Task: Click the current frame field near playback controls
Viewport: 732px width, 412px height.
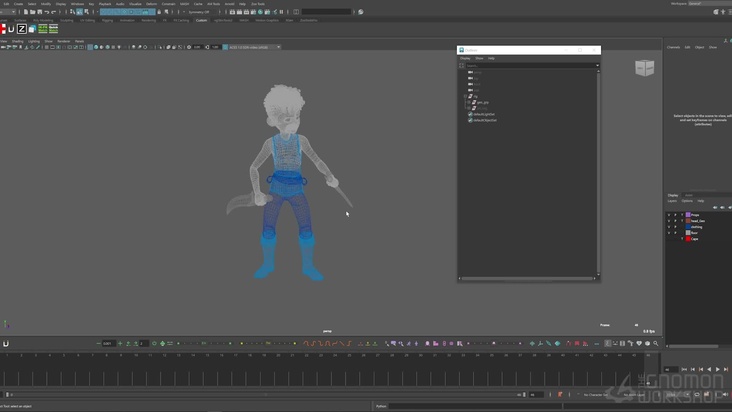Action: [670, 369]
